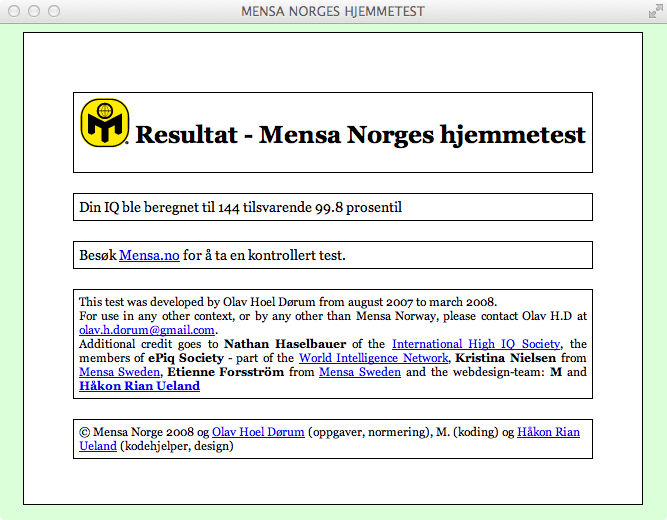Click Håkon Rian Ueland link in the copyright footer
The width and height of the screenshot is (667, 520).
coord(548,432)
